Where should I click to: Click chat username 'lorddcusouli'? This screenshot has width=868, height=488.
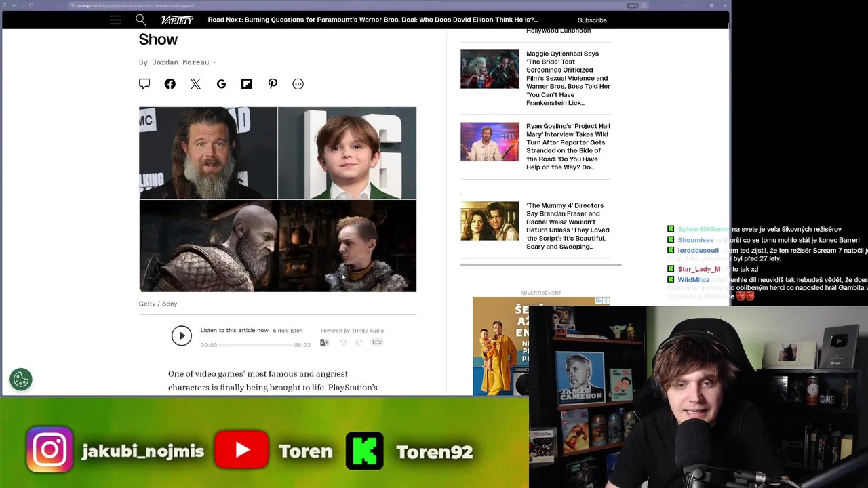coord(698,251)
